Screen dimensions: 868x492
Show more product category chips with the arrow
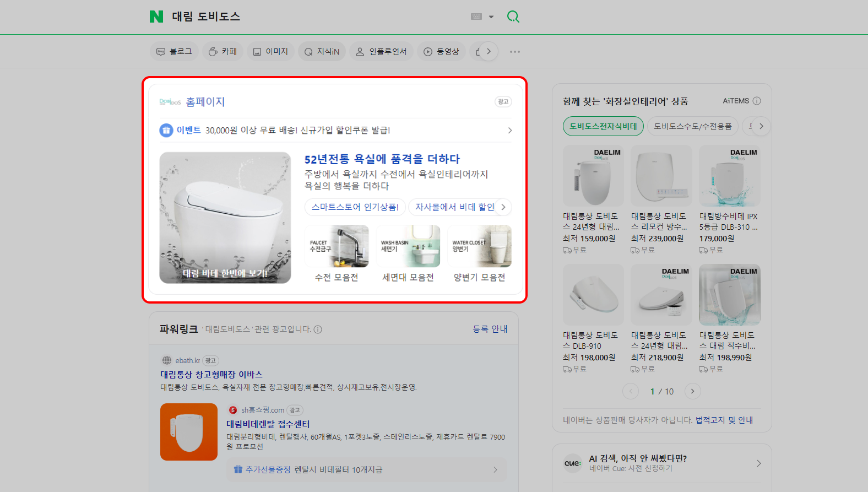click(x=761, y=126)
